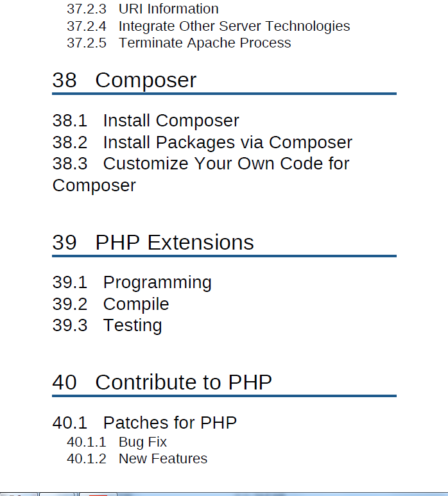The height and width of the screenshot is (496, 448).
Task: Open 40.1 Patches for PHP section
Action: point(144,423)
